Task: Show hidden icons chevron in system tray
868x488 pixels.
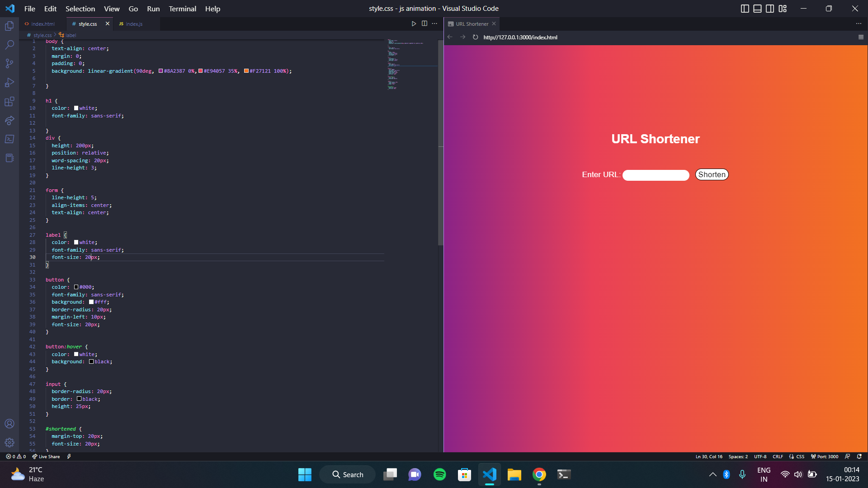Action: (x=712, y=474)
